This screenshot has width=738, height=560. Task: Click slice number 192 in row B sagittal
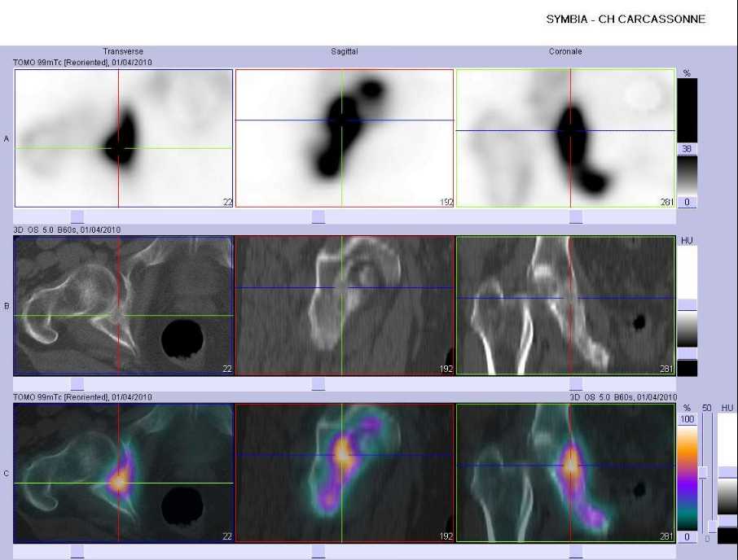point(446,369)
